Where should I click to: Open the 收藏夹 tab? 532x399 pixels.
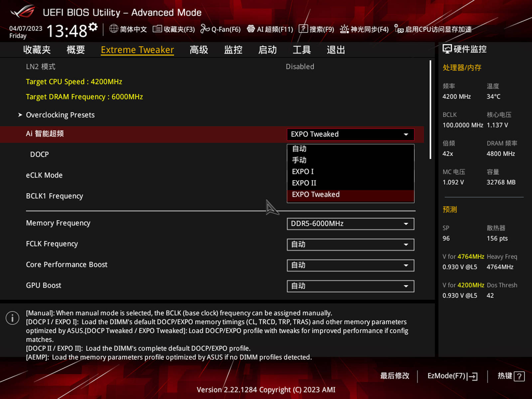37,50
